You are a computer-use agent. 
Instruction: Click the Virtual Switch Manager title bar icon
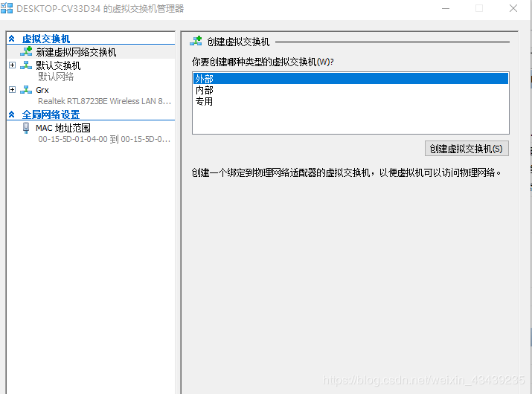coord(7,7)
